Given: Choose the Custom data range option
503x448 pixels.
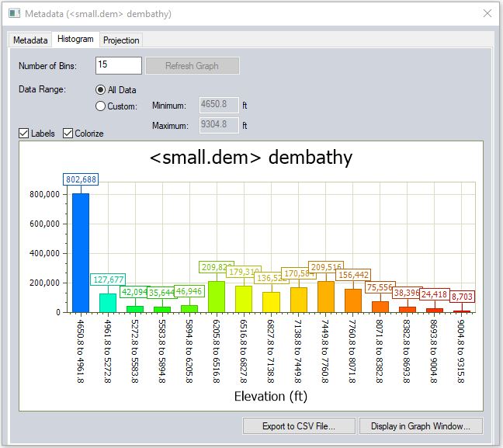Looking at the screenshot, I should click(x=101, y=106).
